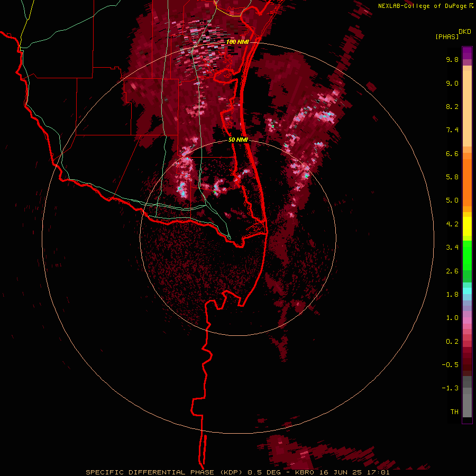Click the 1.0 color scale value

coord(452,318)
